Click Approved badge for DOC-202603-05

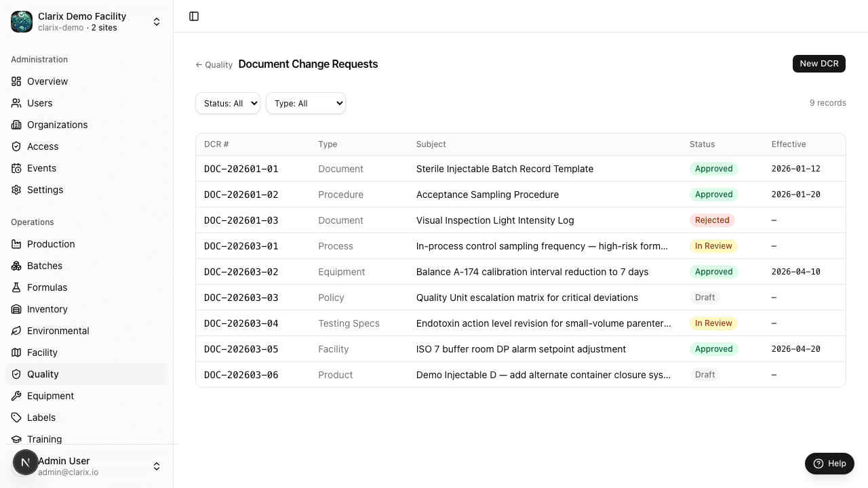(x=714, y=349)
